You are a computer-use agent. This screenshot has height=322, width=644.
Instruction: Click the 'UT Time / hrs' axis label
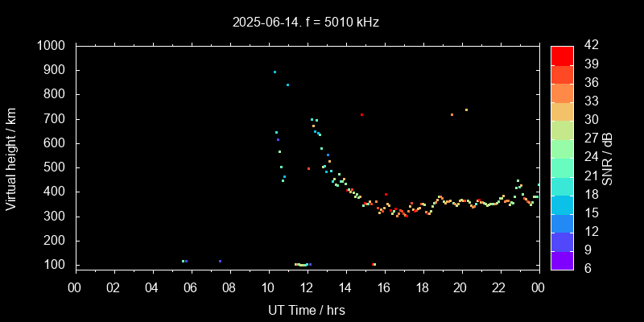(306, 309)
